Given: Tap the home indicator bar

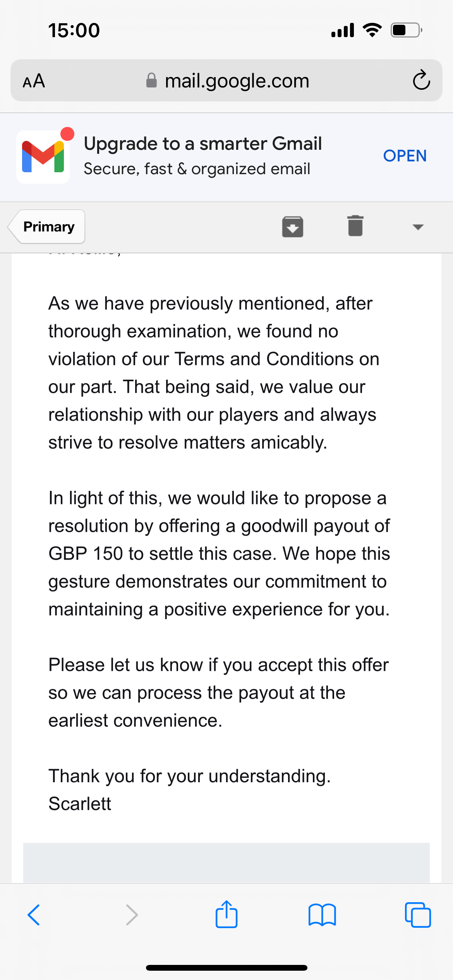Looking at the screenshot, I should click(226, 968).
